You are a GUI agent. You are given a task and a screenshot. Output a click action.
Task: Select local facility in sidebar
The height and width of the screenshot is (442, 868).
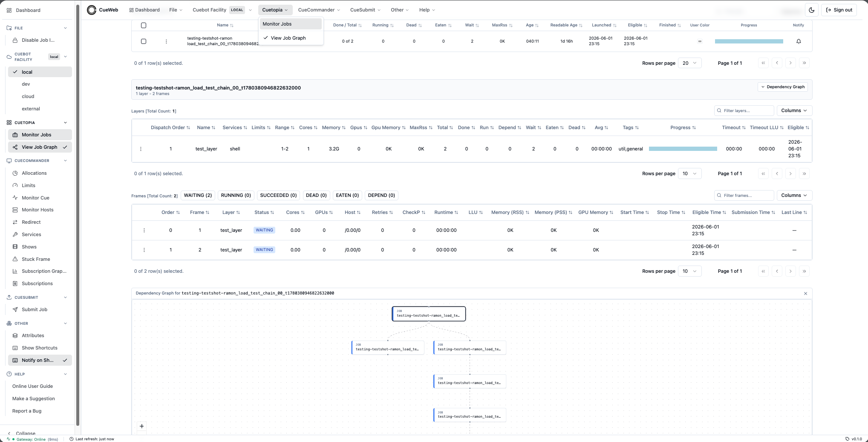click(40, 72)
